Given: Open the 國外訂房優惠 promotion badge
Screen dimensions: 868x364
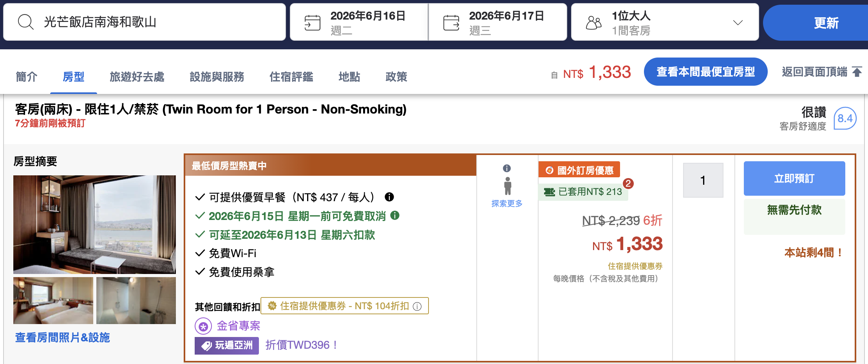Looking at the screenshot, I should coord(579,170).
